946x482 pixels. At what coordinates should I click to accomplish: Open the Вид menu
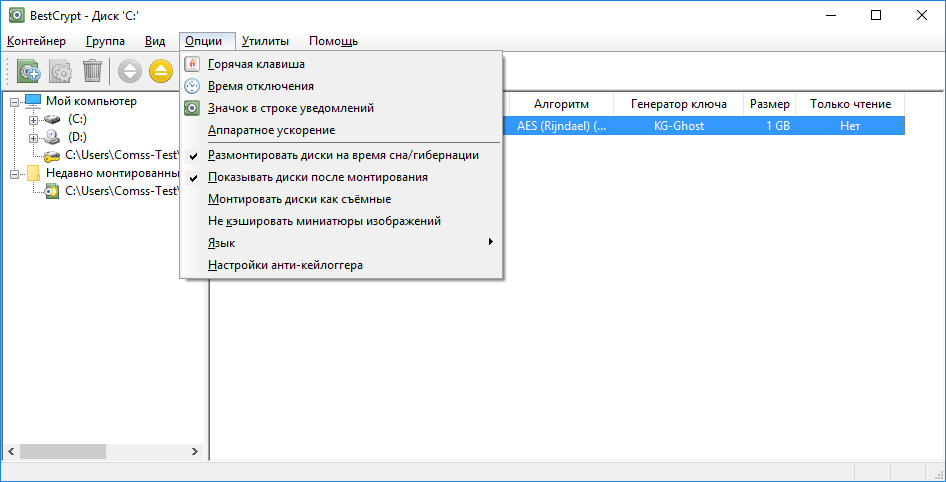[x=155, y=42]
